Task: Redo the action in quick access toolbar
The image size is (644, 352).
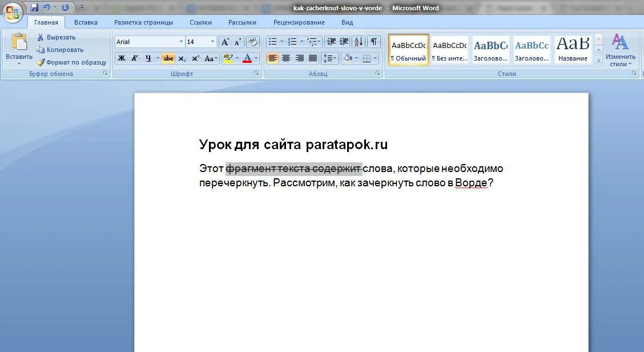Action: [65, 7]
